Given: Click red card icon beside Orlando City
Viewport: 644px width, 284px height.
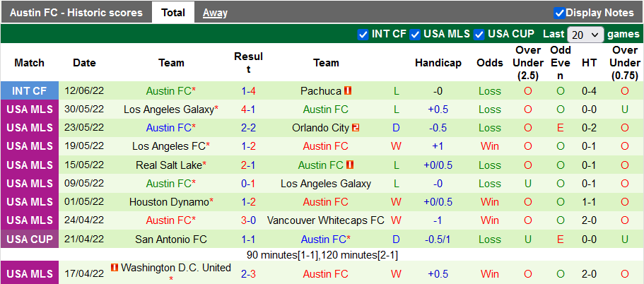Looking at the screenshot, I should tap(356, 128).
